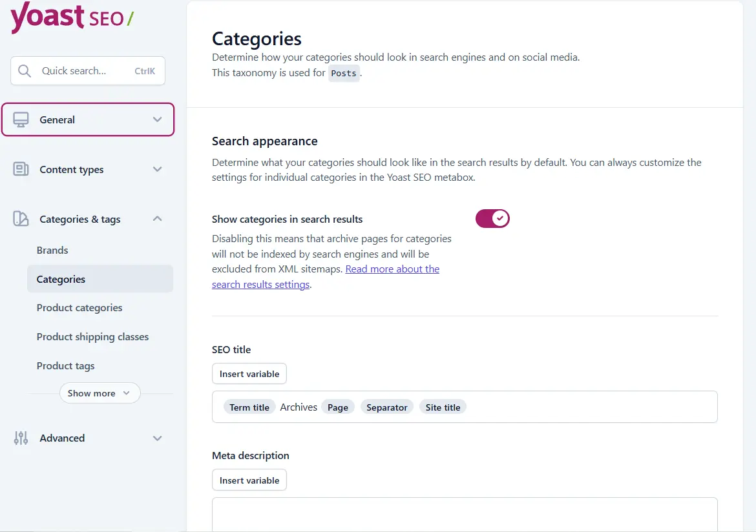Select Product tags from the sidebar
756x532 pixels.
tap(65, 365)
